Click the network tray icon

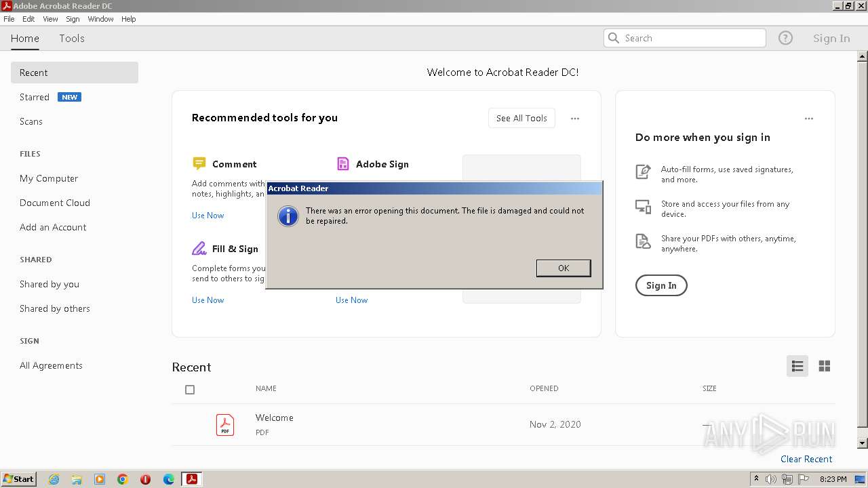[787, 479]
